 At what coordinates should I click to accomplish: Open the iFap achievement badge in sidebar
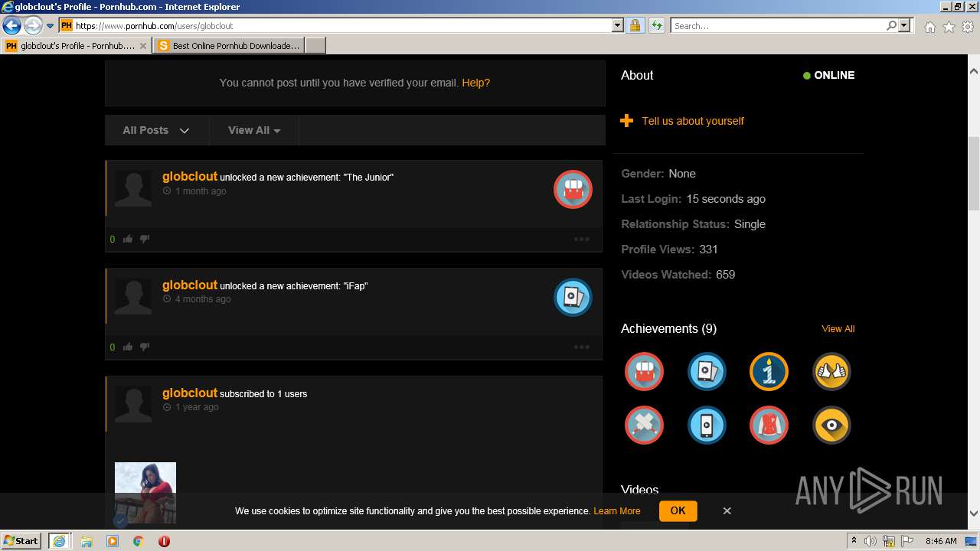[707, 372]
